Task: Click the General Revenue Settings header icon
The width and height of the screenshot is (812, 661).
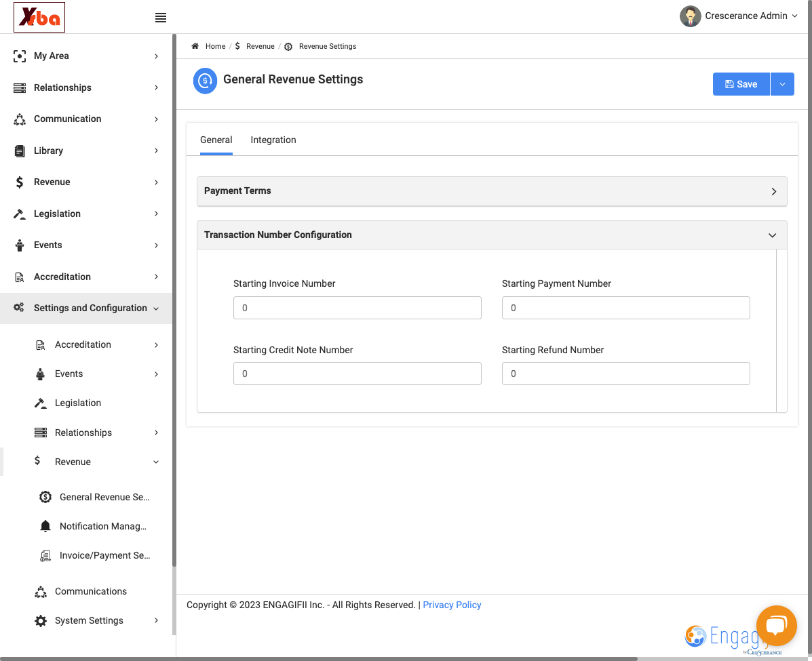Action: click(205, 81)
